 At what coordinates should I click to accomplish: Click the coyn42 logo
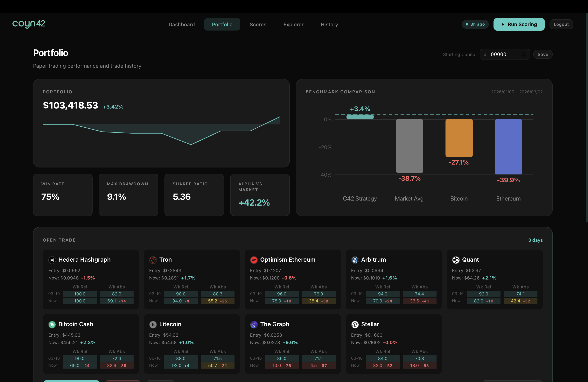coord(29,24)
